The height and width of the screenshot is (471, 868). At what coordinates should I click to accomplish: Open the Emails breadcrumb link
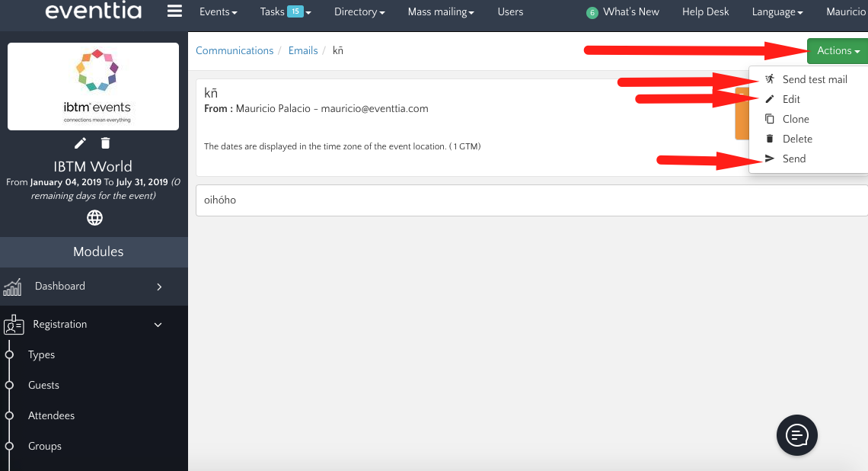(x=303, y=50)
